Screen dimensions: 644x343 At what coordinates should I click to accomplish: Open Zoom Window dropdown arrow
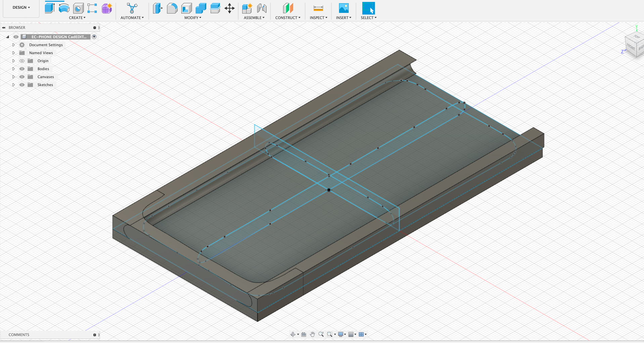click(335, 335)
